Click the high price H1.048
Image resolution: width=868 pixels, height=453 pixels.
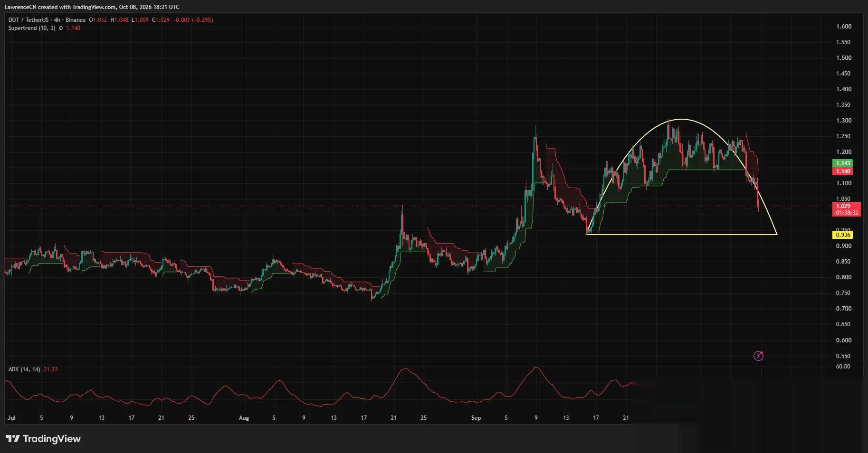[119, 20]
